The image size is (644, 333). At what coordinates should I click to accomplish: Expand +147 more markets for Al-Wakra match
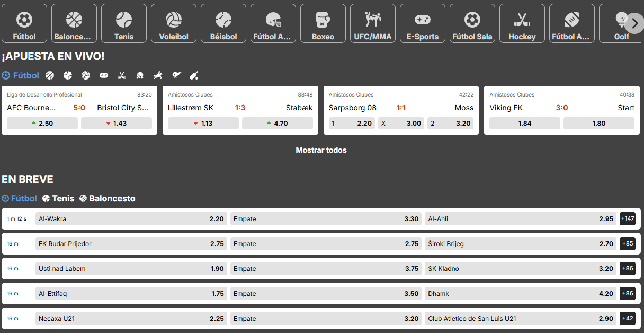click(x=628, y=218)
